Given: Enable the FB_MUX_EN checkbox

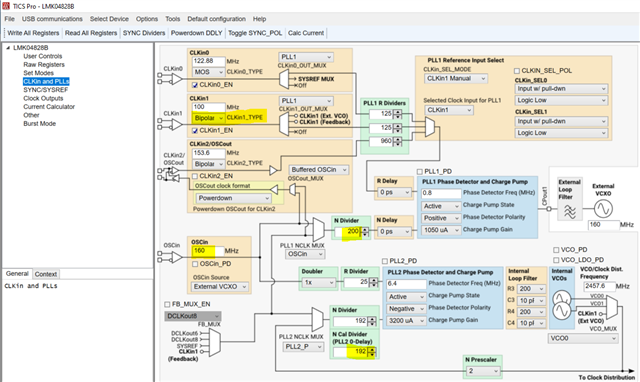Looking at the screenshot, I should 167,304.
